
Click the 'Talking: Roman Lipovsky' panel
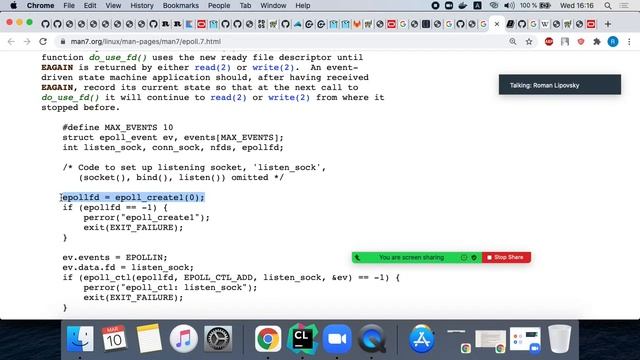(560, 85)
